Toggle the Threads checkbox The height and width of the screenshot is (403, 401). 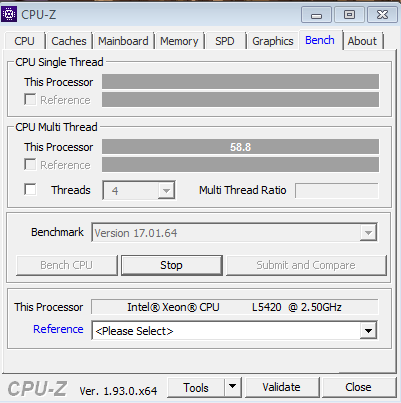click(x=30, y=189)
